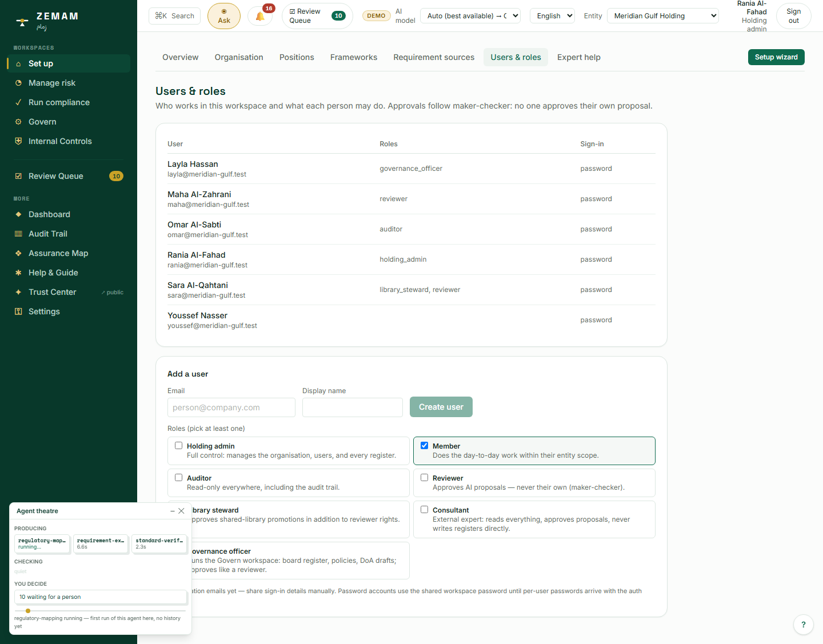Open the notifications bell icon
The width and height of the screenshot is (823, 644).
pos(261,16)
